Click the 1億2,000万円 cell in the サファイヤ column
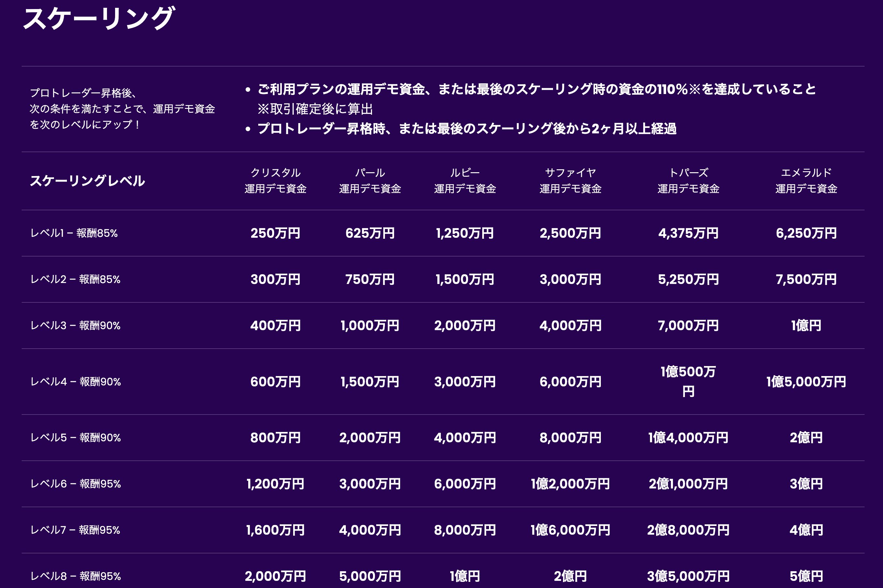The width and height of the screenshot is (883, 588). click(x=570, y=484)
